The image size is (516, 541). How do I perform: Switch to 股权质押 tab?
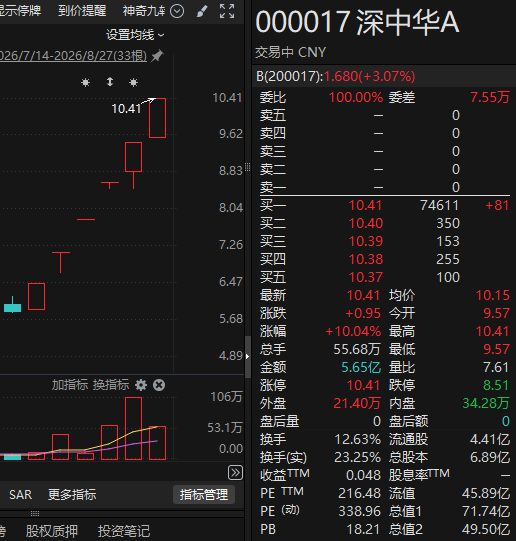(52, 531)
